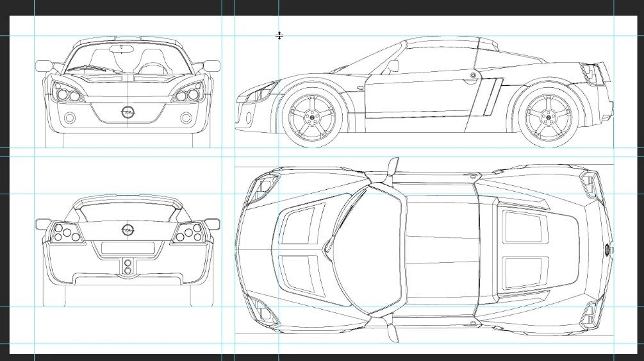The height and width of the screenshot is (361, 644).
Task: Click the front wheel hub in side view
Action: pyautogui.click(x=311, y=117)
